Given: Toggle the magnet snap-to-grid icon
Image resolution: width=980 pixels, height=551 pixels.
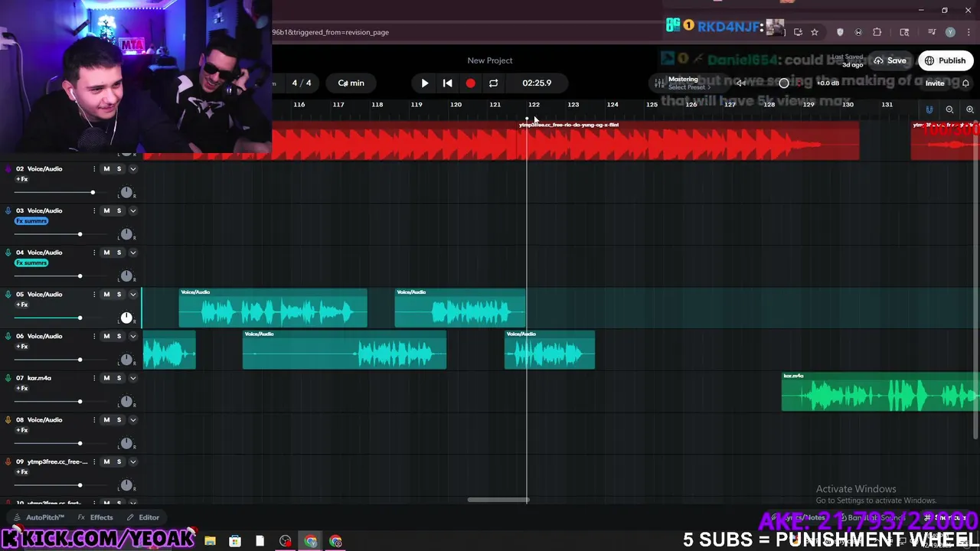Looking at the screenshot, I should 929,109.
